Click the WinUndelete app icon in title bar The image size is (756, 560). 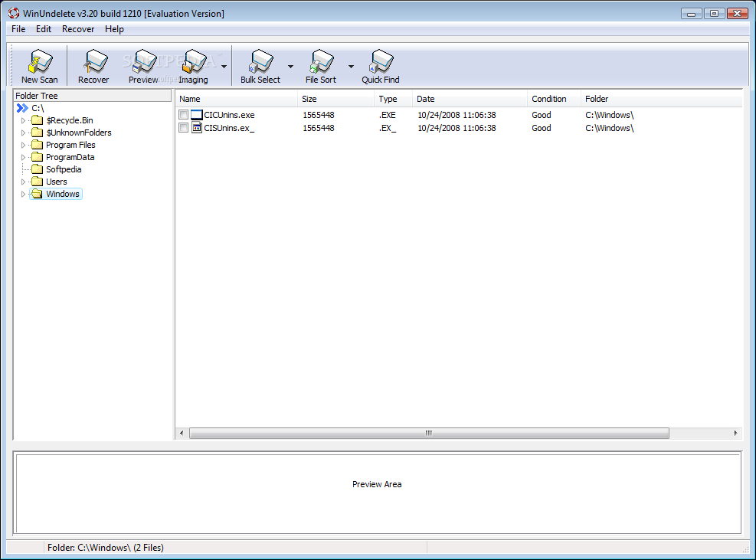(14, 13)
